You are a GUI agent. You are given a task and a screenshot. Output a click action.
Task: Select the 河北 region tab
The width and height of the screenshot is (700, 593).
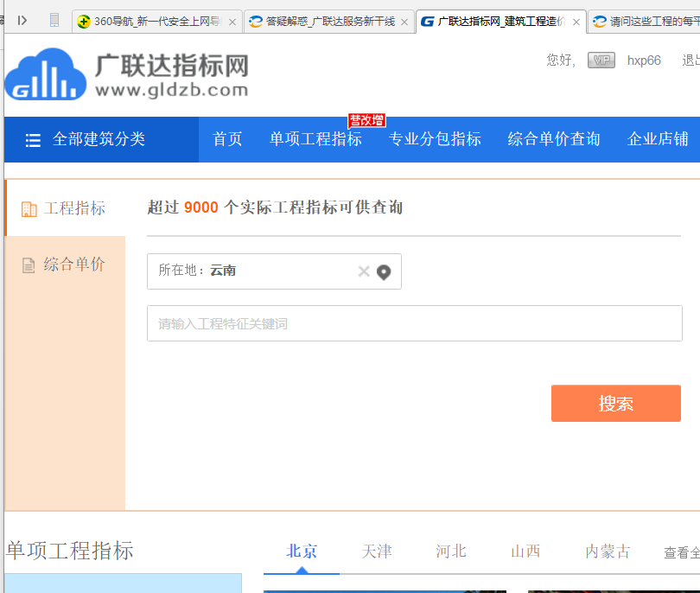[451, 552]
